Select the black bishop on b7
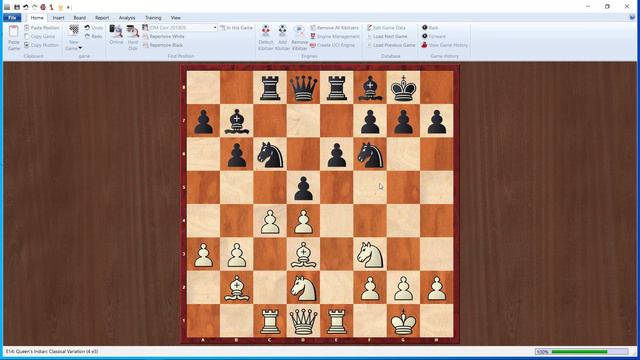 237,121
